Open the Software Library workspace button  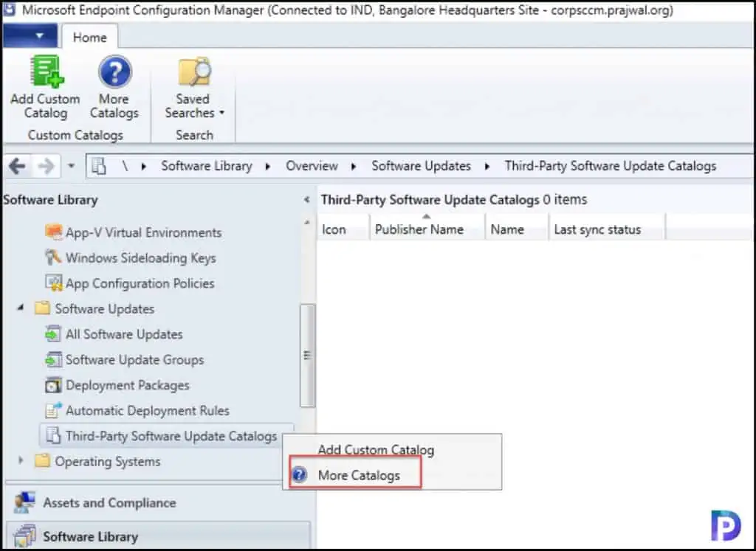pyautogui.click(x=157, y=536)
